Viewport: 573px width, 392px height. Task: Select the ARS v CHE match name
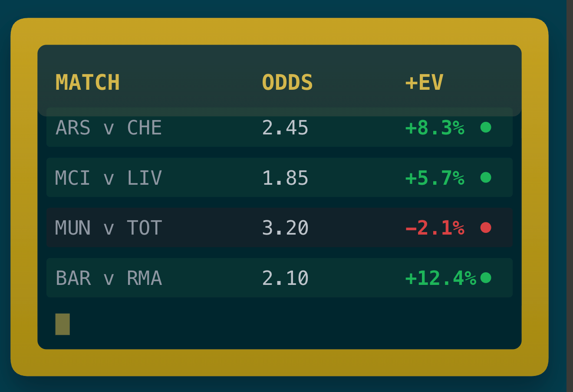(x=109, y=128)
